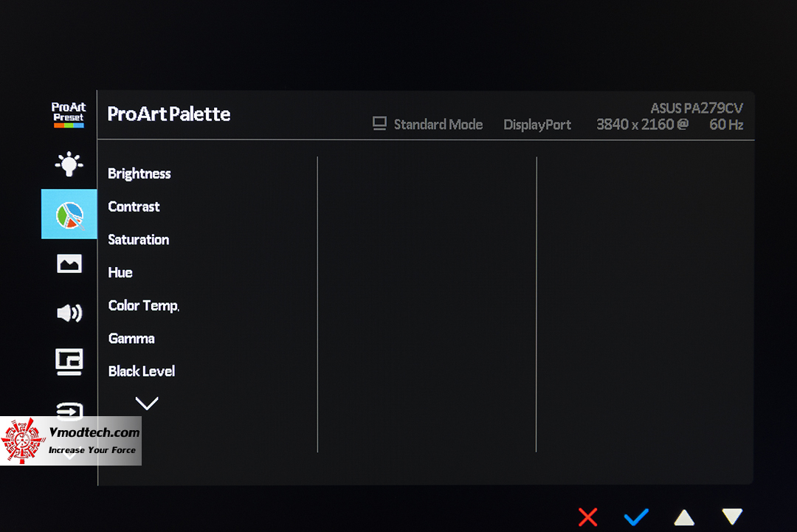The image size is (797, 532).
Task: Select the Black Level option
Action: click(x=142, y=371)
